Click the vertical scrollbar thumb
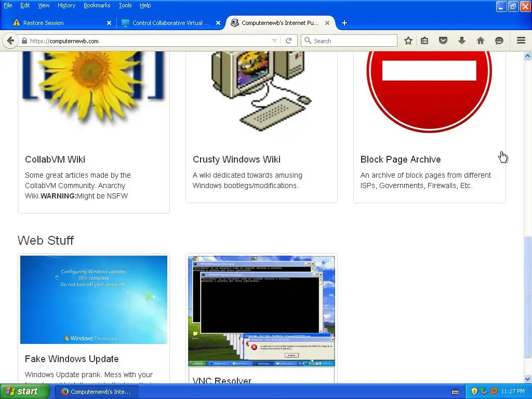The height and width of the screenshot is (399, 532). pos(528,297)
